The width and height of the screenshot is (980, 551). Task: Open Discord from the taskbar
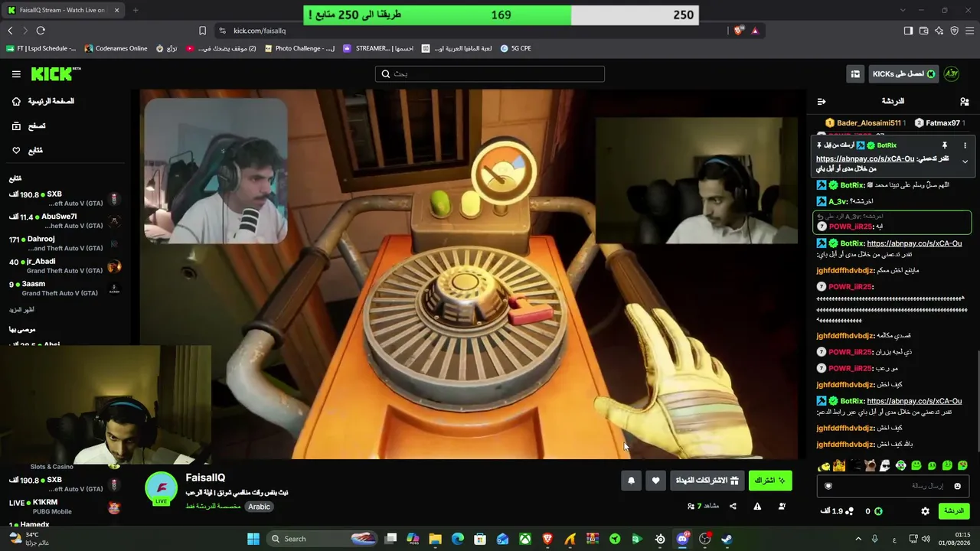pyautogui.click(x=682, y=539)
